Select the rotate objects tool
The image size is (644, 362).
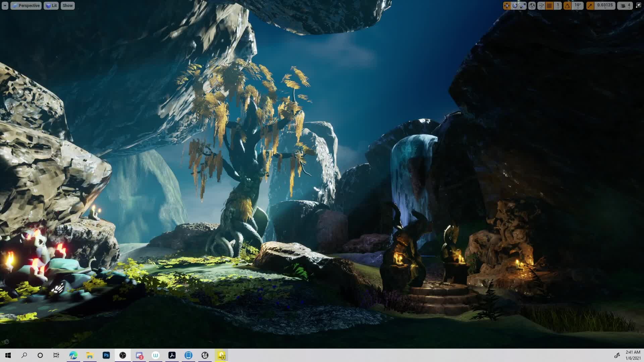pyautogui.click(x=515, y=6)
